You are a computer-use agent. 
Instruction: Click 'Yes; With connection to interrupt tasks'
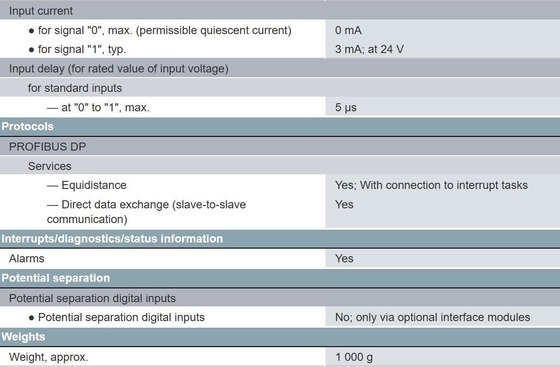(431, 185)
